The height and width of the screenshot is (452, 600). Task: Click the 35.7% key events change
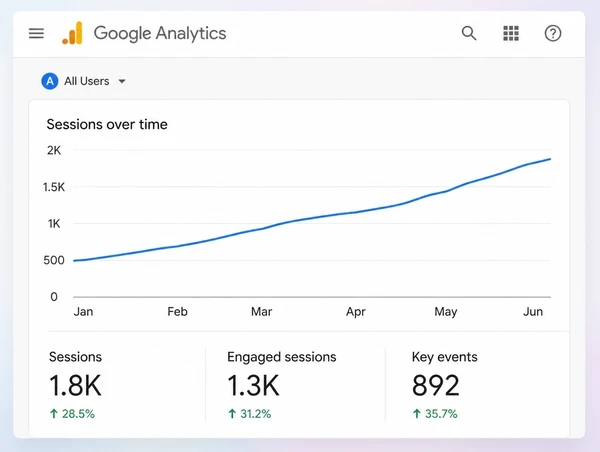pyautogui.click(x=435, y=414)
